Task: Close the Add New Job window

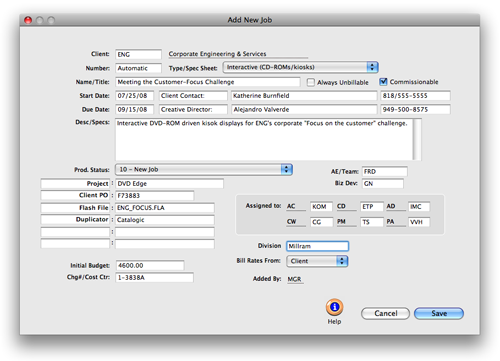Action: (x=28, y=20)
